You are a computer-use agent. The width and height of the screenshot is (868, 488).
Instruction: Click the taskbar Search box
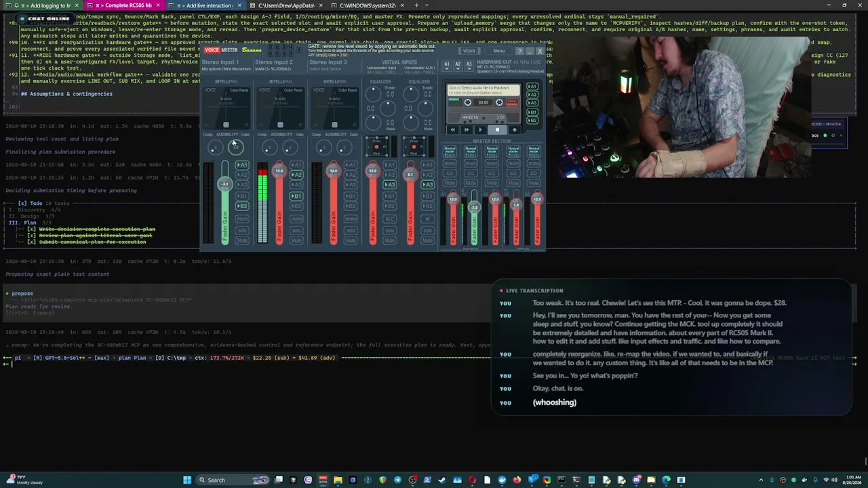(x=232, y=480)
